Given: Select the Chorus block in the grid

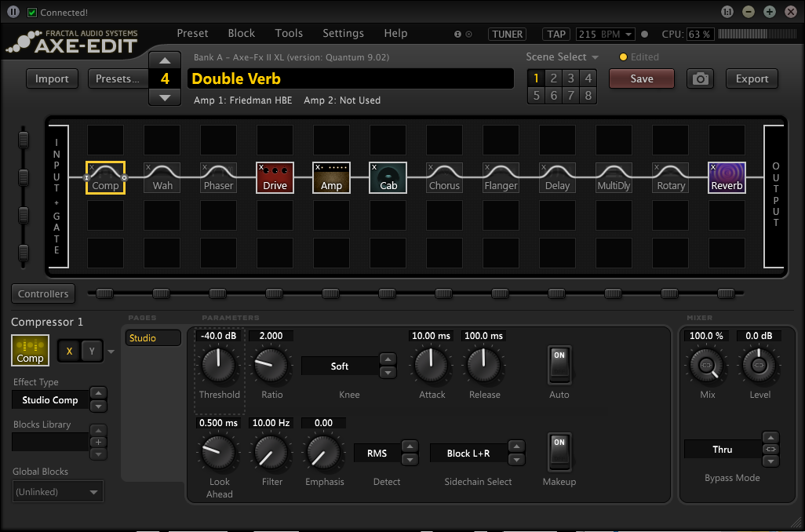Looking at the screenshot, I should 445,177.
